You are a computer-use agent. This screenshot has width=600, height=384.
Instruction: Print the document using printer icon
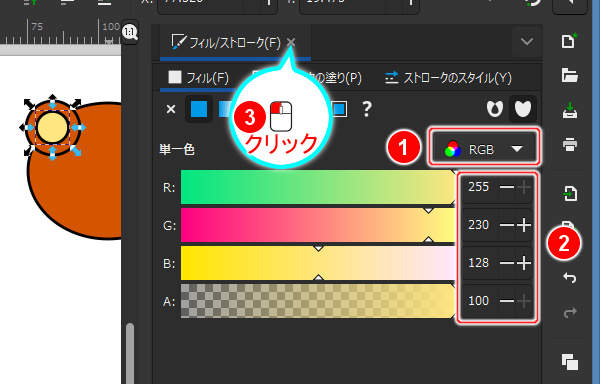tap(569, 145)
